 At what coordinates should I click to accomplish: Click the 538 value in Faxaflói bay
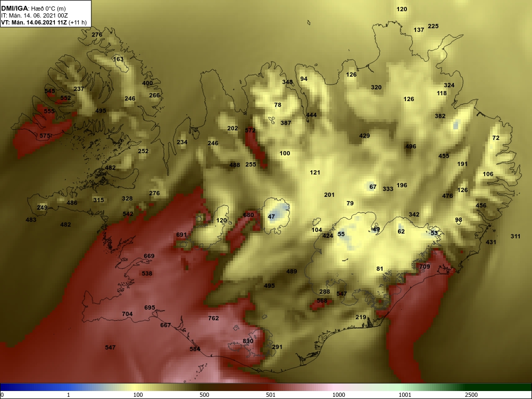click(147, 273)
